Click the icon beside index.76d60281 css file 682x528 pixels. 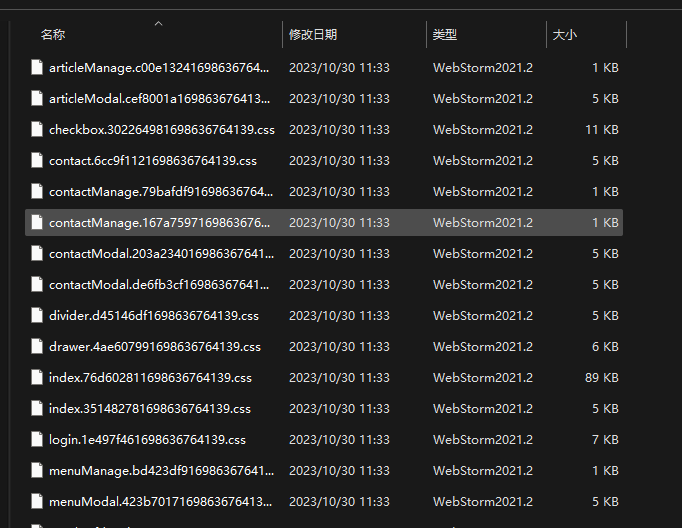[x=37, y=378]
